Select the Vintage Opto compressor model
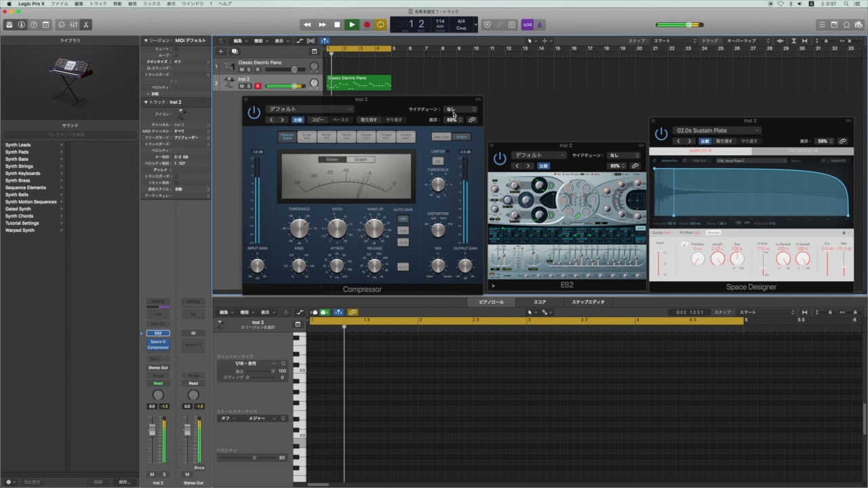868x488 pixels. (406, 136)
